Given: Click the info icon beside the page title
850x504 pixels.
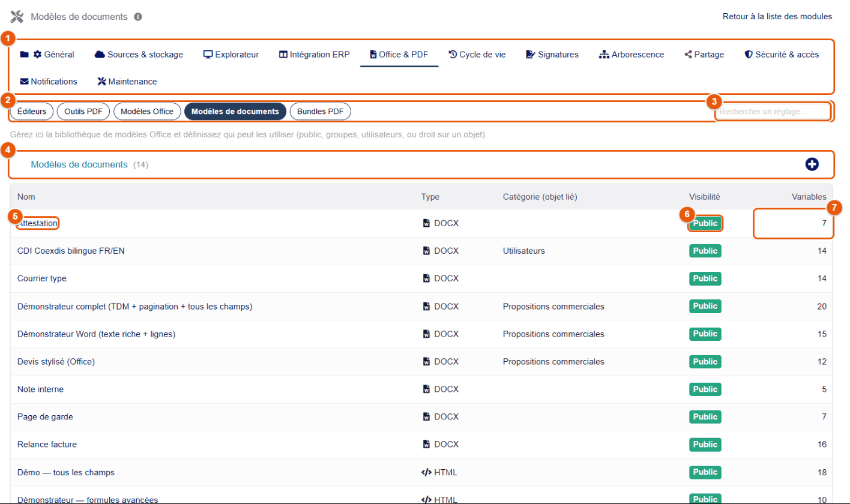Looking at the screenshot, I should point(138,17).
